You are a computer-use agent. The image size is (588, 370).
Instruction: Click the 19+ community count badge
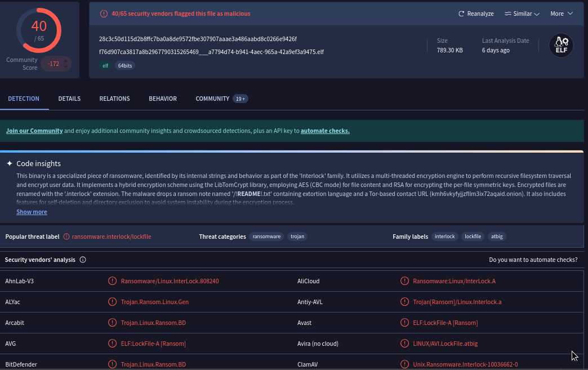tap(240, 99)
